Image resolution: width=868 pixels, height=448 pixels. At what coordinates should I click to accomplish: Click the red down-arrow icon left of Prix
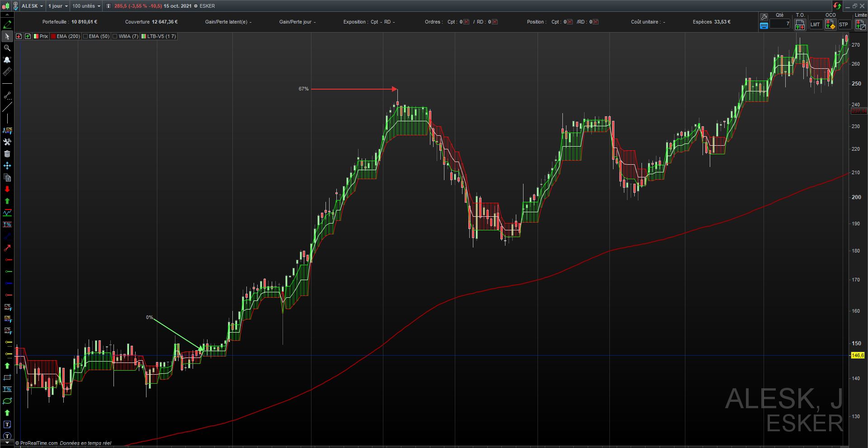(x=19, y=36)
